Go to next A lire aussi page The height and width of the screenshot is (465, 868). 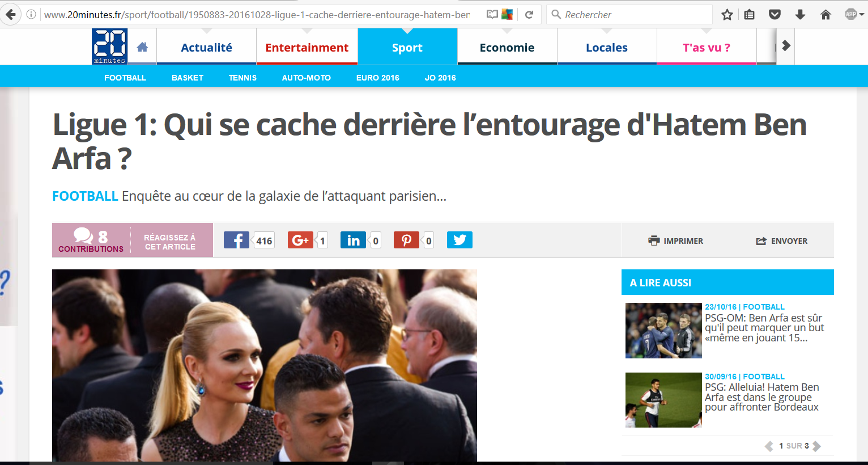pyautogui.click(x=816, y=446)
